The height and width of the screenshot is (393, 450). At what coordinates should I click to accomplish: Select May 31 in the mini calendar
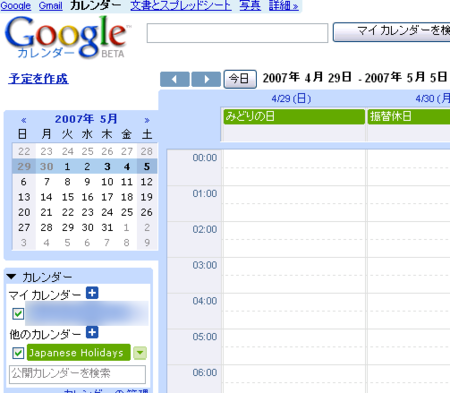pos(107,227)
